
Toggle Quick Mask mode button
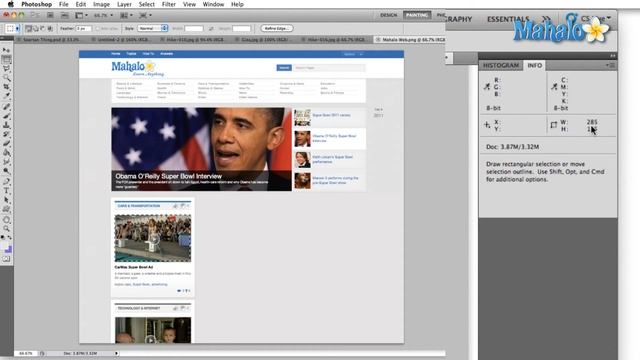6,259
